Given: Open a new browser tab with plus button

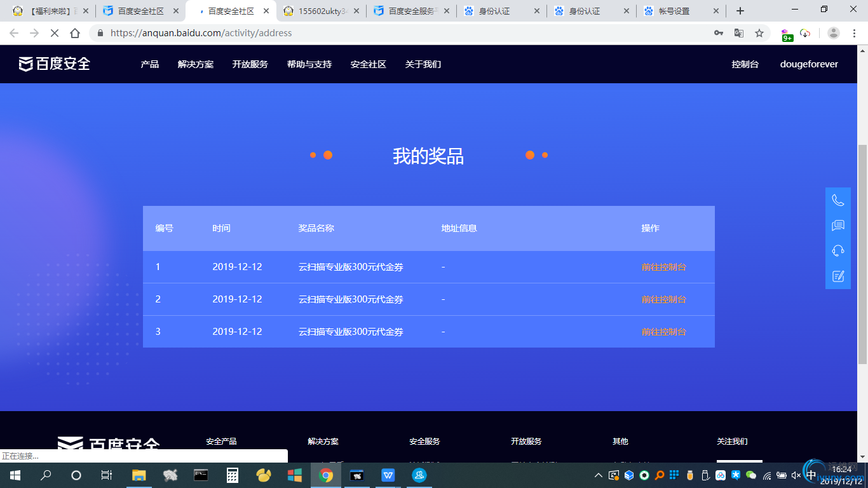Looking at the screenshot, I should click(x=740, y=11).
